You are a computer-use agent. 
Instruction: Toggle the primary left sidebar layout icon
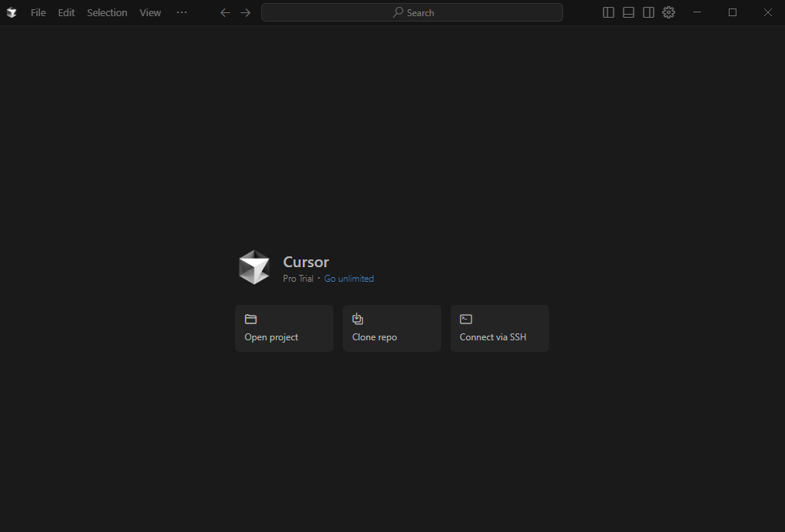point(609,12)
